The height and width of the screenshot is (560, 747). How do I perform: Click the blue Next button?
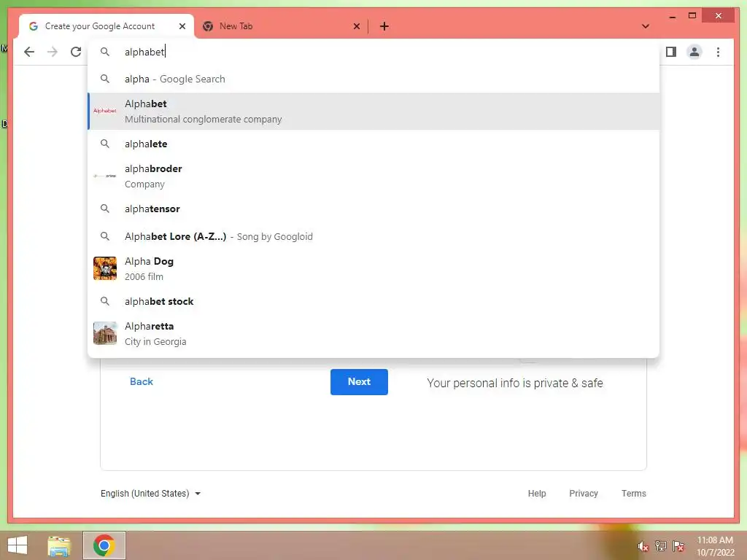point(359,382)
